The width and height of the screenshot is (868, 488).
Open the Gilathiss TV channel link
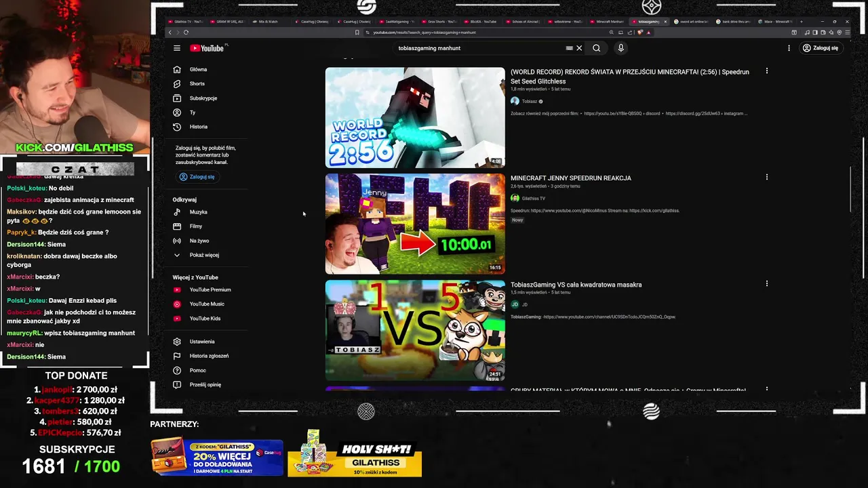point(533,199)
